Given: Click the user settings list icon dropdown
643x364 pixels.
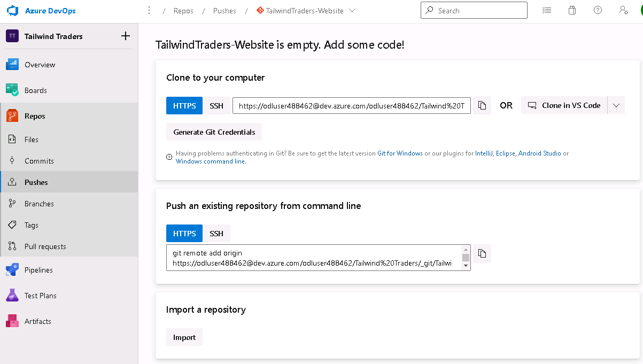Looking at the screenshot, I should click(546, 10).
